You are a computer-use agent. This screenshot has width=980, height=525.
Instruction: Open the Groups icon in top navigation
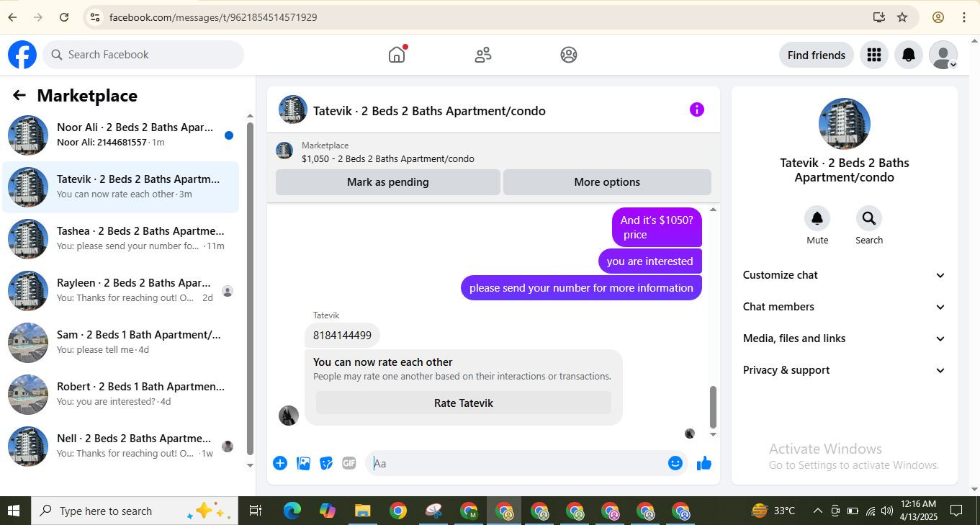(x=569, y=55)
